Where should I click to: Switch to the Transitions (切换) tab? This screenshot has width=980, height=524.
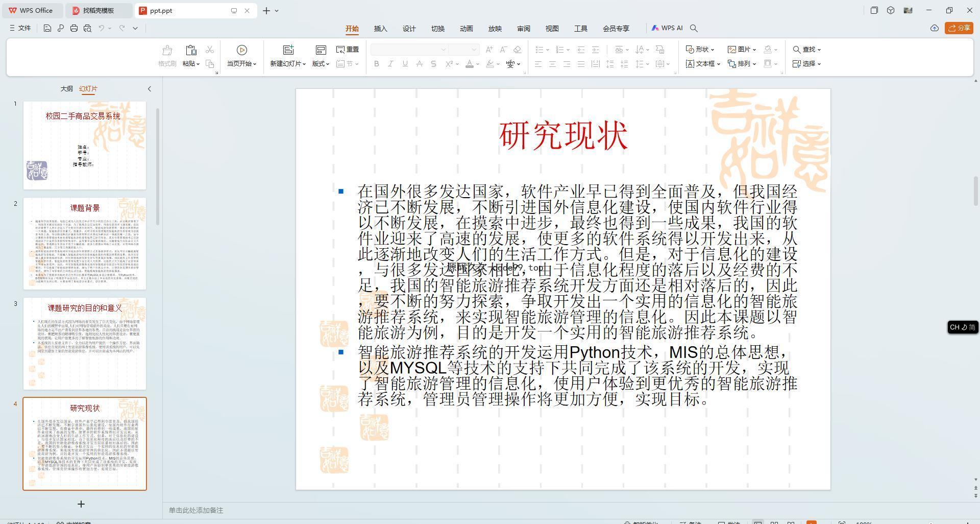coord(438,29)
